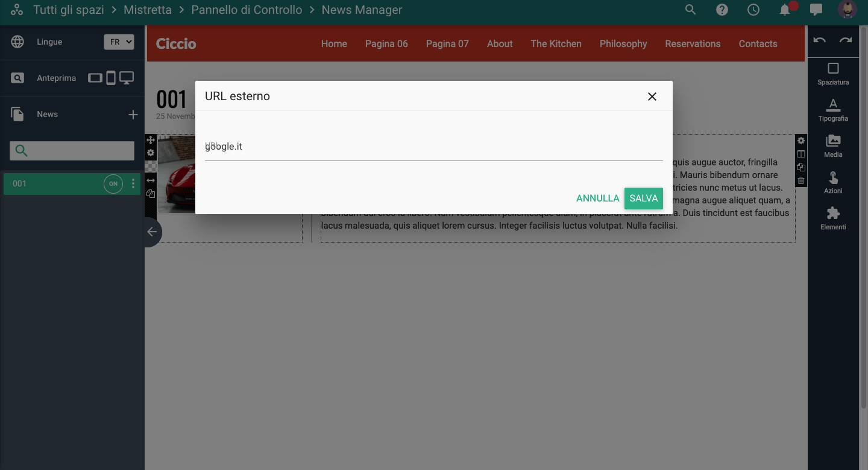The height and width of the screenshot is (470, 868).
Task: Close the URL esterno dialog
Action: coord(652,97)
